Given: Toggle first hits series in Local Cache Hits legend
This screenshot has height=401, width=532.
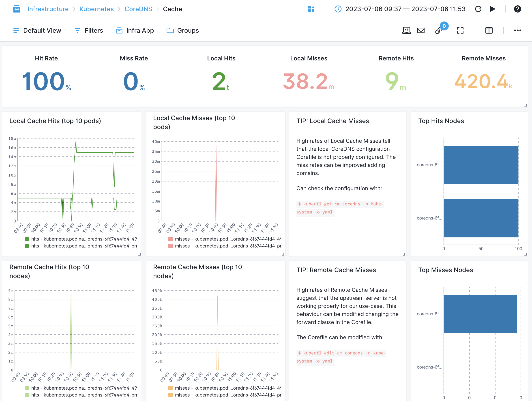Looking at the screenshot, I should pos(81,239).
